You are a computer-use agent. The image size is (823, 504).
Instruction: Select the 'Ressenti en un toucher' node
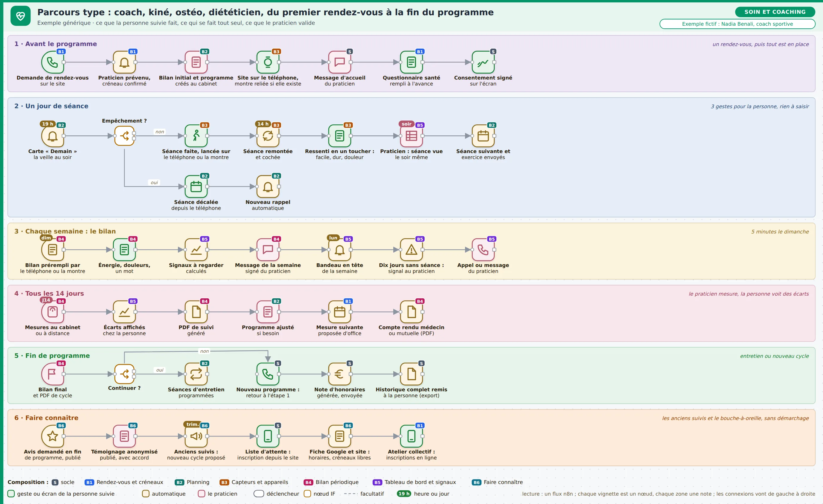pos(340,136)
